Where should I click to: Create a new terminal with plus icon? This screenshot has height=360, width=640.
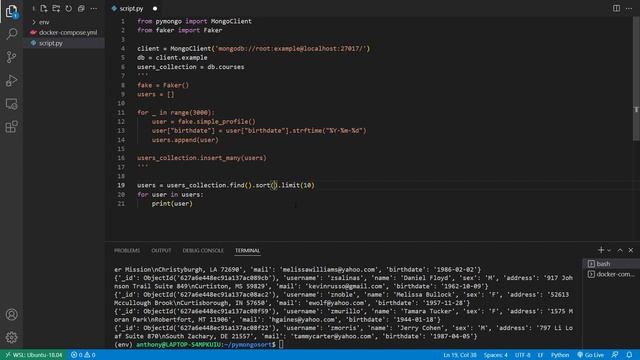(601, 250)
